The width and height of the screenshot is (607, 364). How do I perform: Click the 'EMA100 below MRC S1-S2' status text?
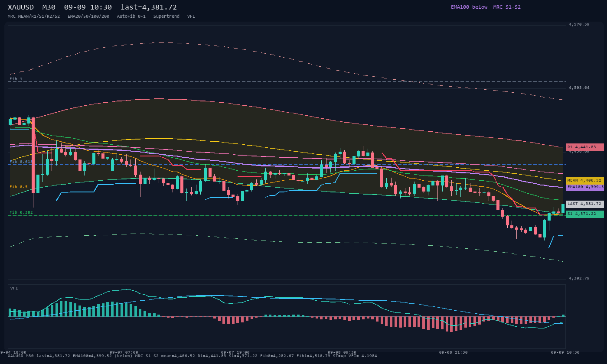486,7
